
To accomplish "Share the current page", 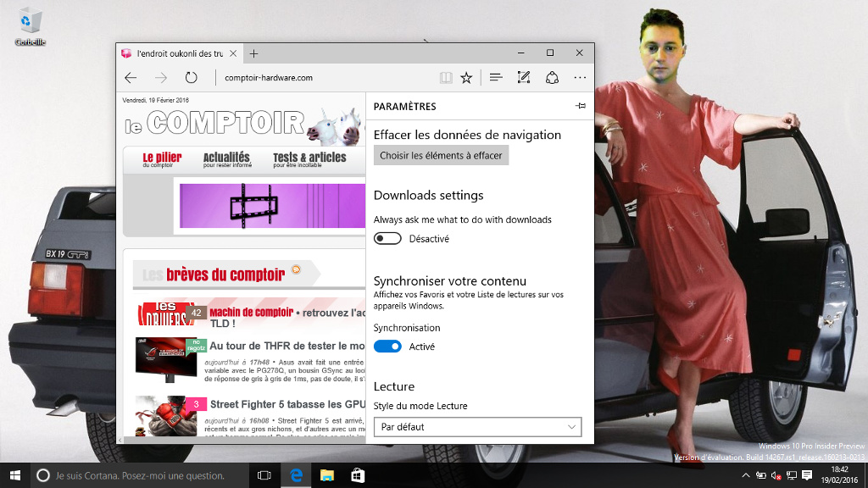I will tap(552, 77).
